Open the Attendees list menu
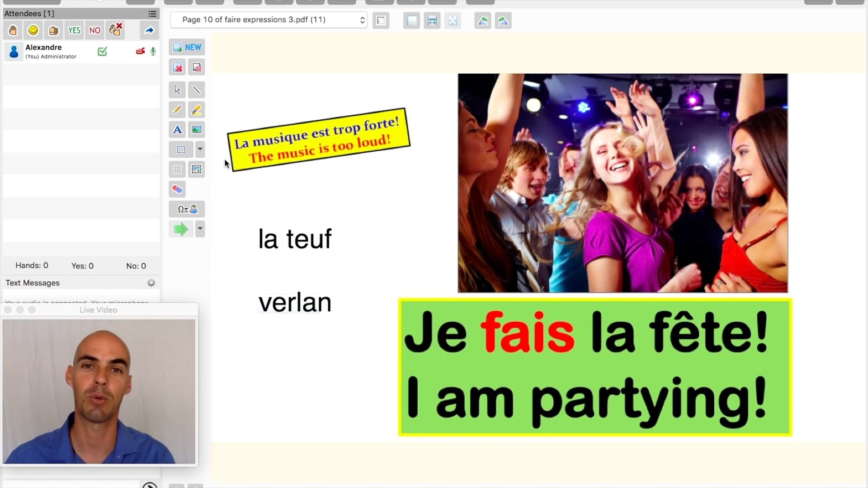 (152, 14)
